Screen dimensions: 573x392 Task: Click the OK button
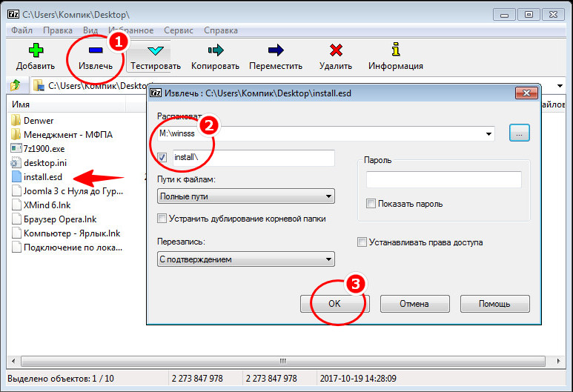point(335,304)
